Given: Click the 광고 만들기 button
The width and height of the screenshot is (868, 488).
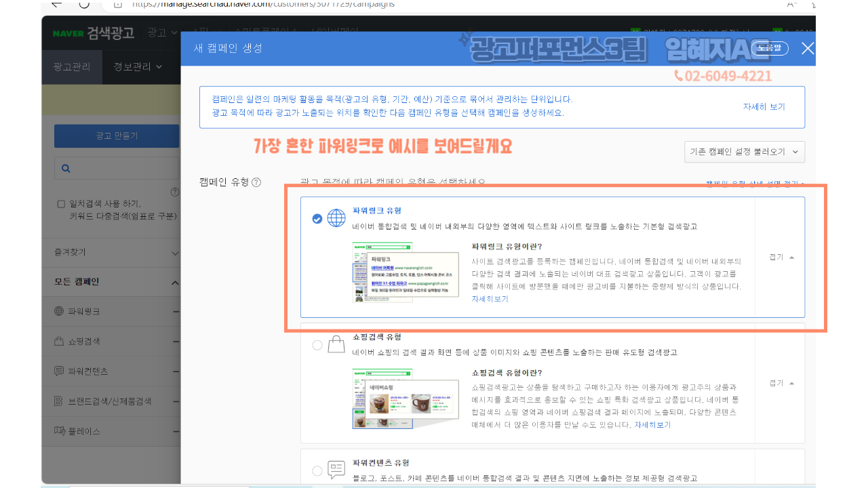Looking at the screenshot, I should pos(117,136).
